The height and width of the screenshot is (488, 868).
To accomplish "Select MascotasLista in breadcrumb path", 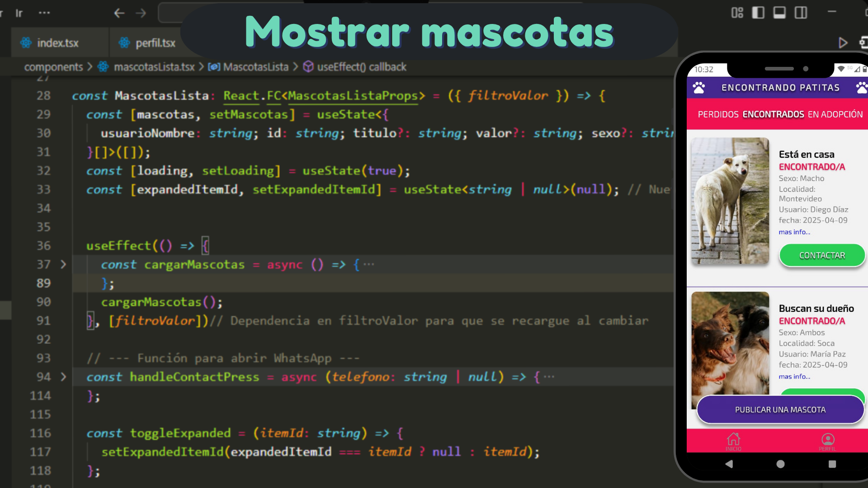I will [255, 67].
